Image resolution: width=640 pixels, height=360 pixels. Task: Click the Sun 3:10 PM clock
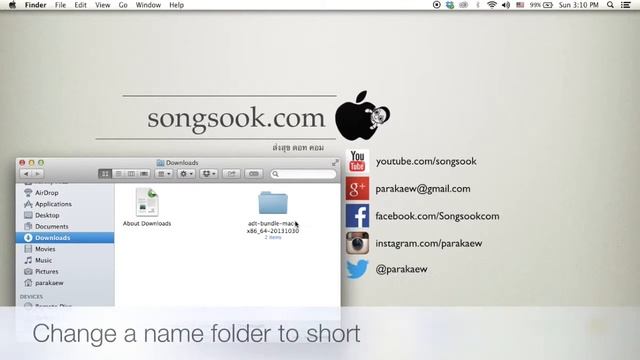coord(578,5)
